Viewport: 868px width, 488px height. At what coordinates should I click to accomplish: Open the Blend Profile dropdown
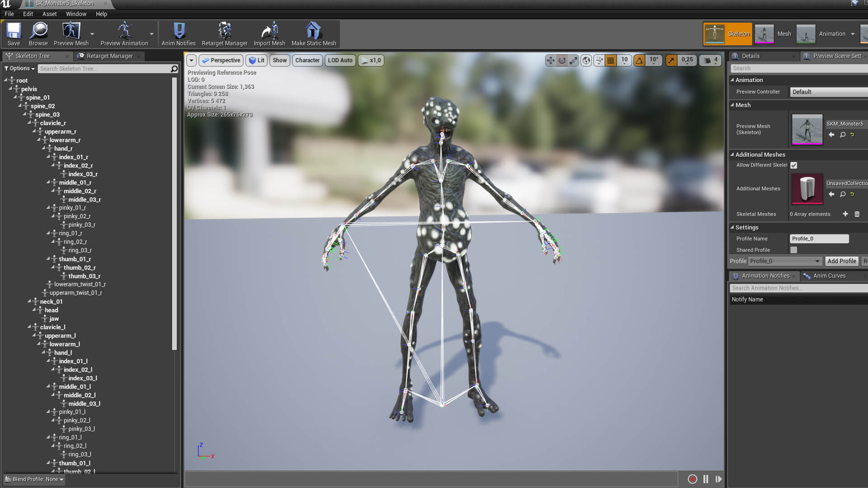coord(34,479)
